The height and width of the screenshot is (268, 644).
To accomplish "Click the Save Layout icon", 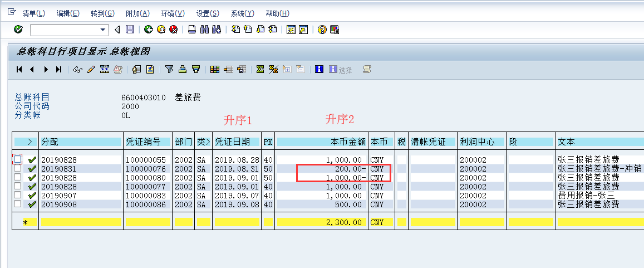I will [x=241, y=70].
